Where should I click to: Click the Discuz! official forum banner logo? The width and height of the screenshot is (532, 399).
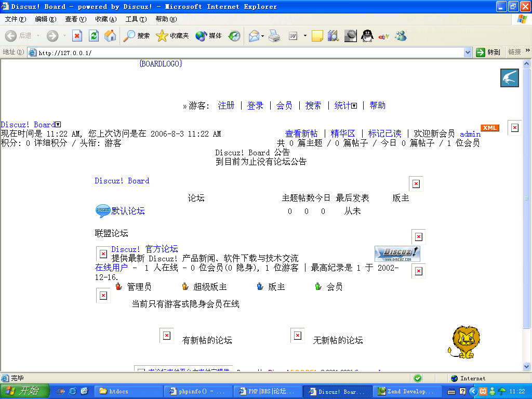397,254
